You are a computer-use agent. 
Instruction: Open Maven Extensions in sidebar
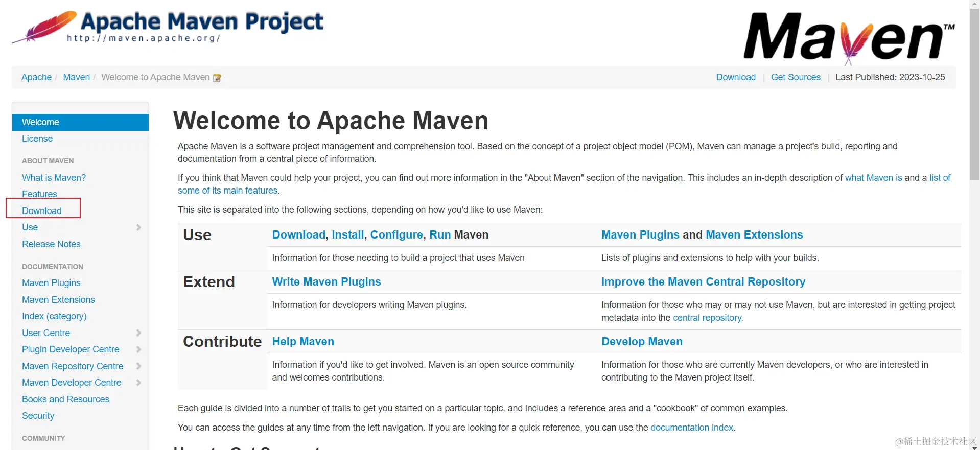tap(58, 300)
